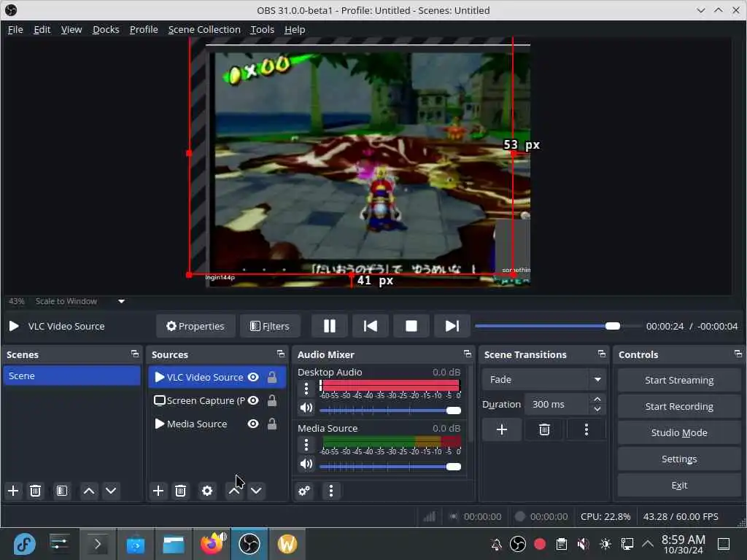Hide VLC Video Source with eye icon

pyautogui.click(x=253, y=377)
